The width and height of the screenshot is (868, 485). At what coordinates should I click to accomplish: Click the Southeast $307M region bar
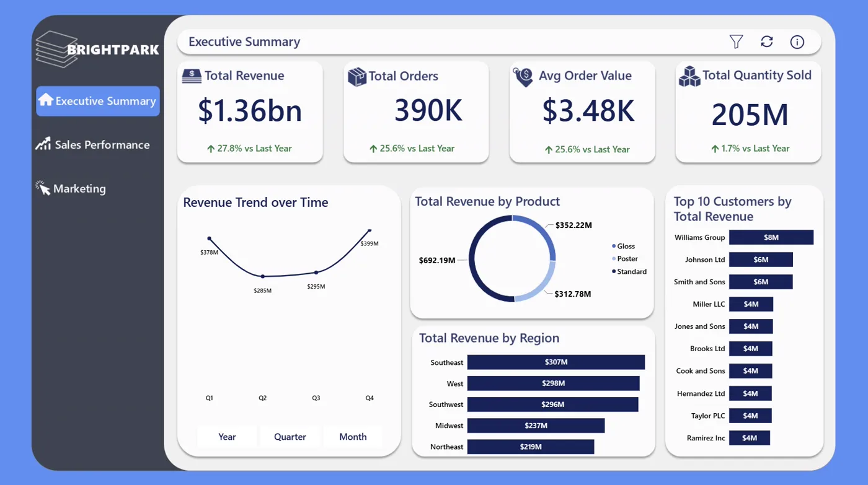[x=556, y=362]
